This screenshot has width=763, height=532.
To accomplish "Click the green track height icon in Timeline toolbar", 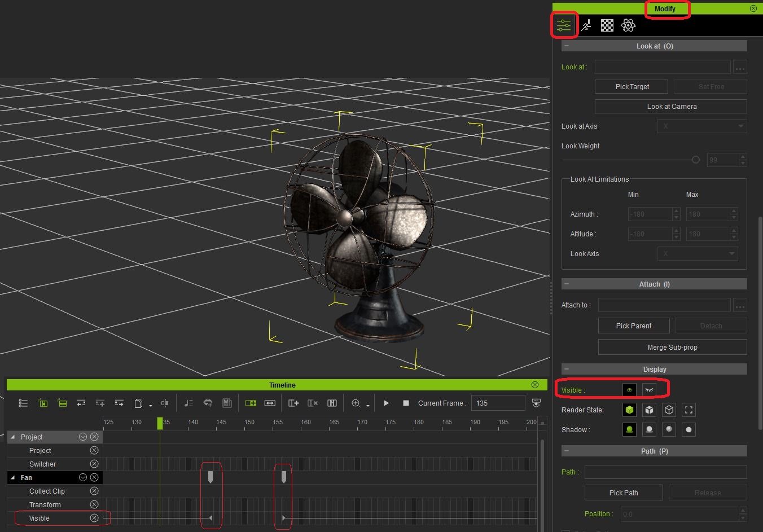I will click(62, 403).
